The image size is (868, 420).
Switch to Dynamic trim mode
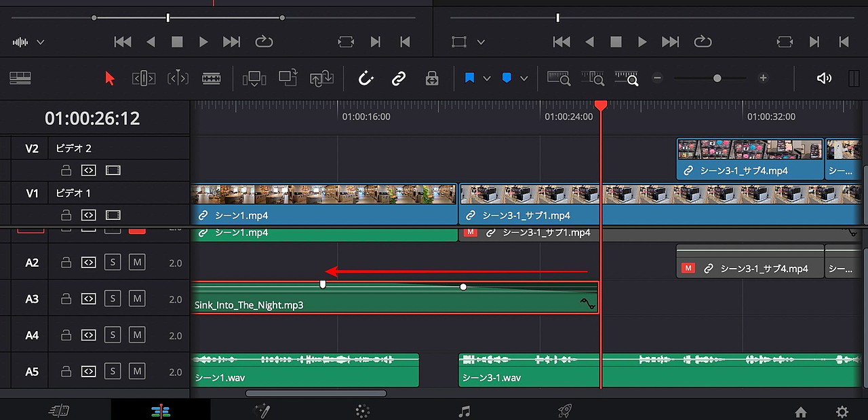click(178, 78)
